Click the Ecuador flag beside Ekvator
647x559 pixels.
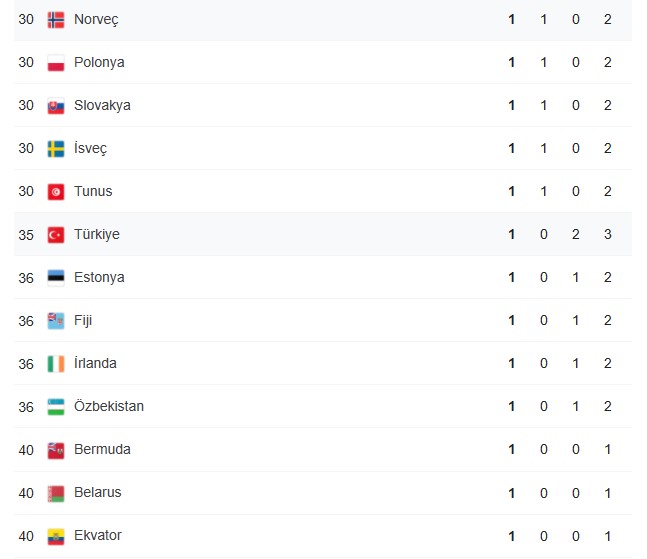coord(56,536)
